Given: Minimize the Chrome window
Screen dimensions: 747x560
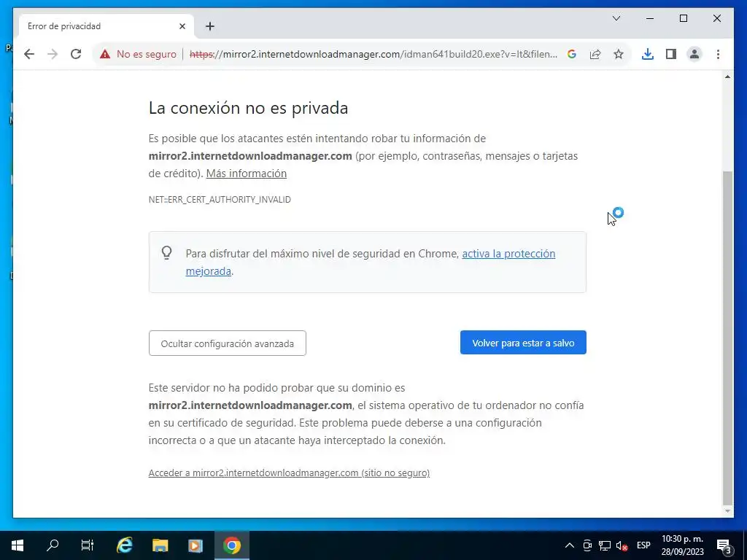Looking at the screenshot, I should (650, 18).
